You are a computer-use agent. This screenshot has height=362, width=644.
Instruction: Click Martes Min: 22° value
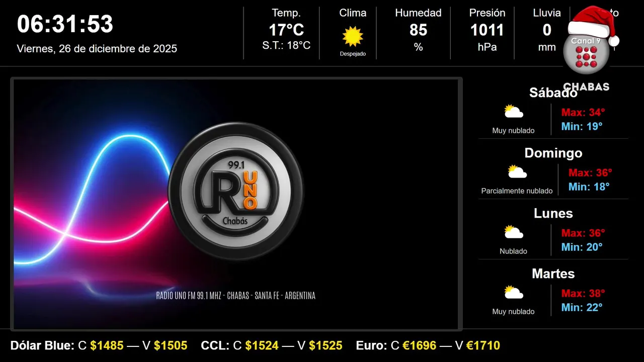[x=582, y=307]
